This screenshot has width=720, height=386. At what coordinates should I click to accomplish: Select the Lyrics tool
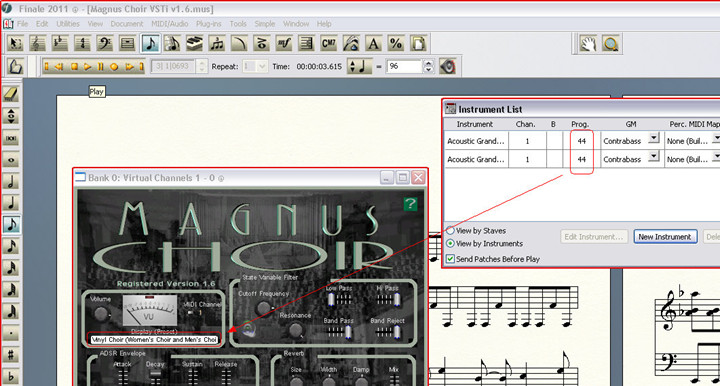point(351,44)
